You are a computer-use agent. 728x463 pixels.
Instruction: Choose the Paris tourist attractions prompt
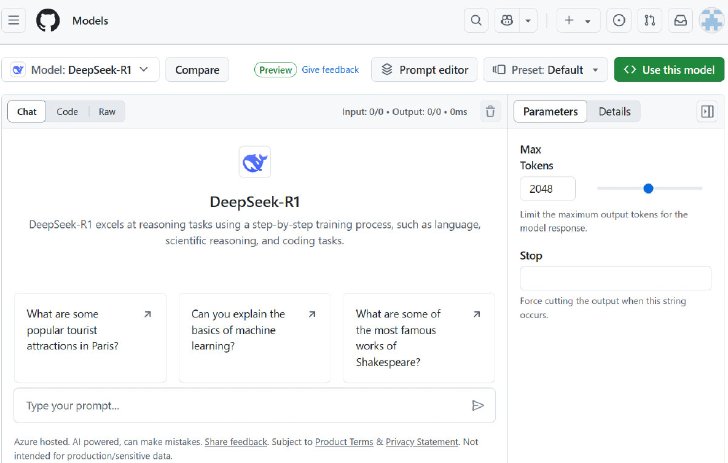(x=90, y=338)
